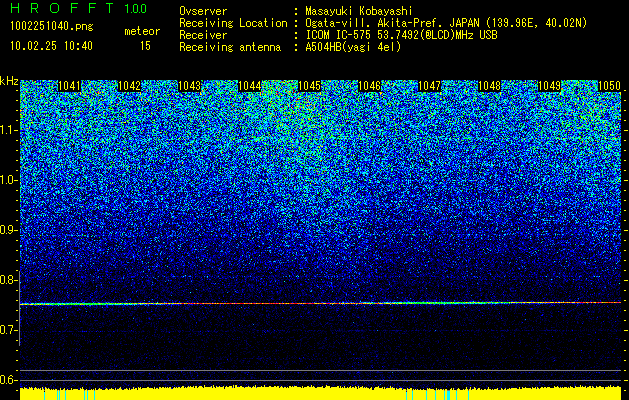Click the red carrier signal line near 0.75 kHz
This screenshot has width=629, height=400.
point(321,303)
